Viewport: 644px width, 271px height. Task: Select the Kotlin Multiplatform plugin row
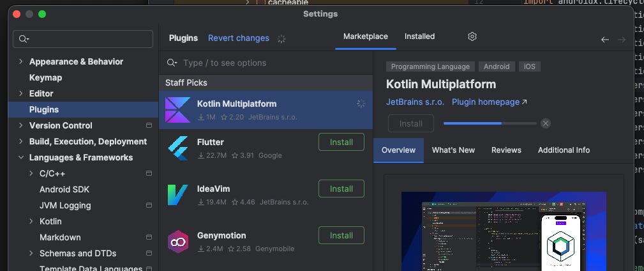coord(266,110)
